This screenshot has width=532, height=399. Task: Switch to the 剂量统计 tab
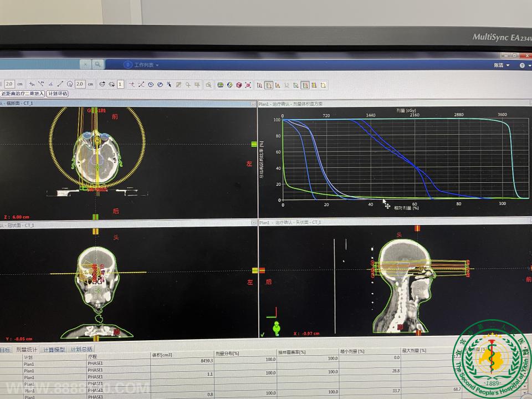26,349
